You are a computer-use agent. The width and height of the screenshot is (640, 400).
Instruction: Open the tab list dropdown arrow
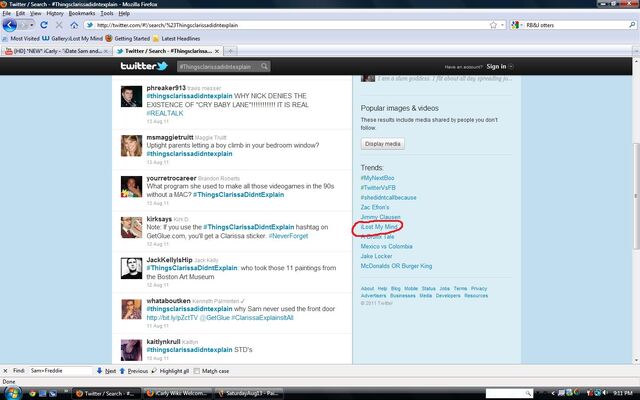coord(635,51)
